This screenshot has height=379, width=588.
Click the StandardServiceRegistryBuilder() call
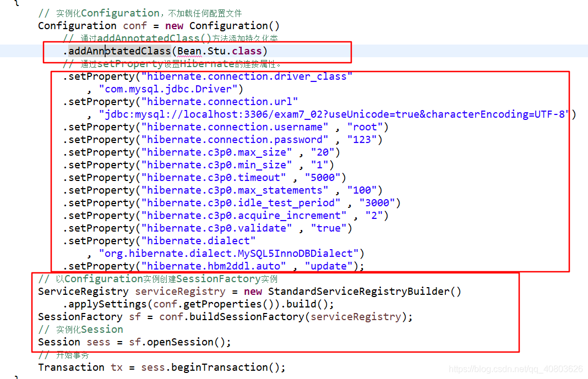[x=364, y=292]
